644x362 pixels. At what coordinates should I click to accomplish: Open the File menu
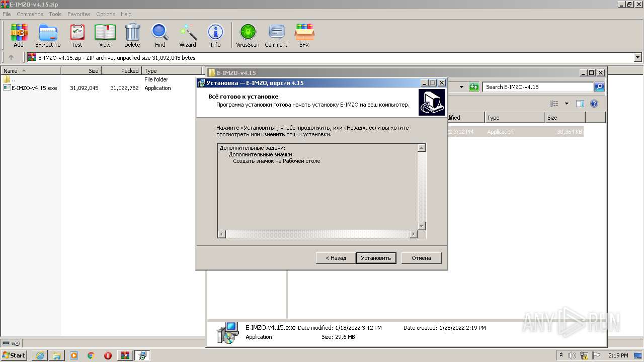point(7,14)
